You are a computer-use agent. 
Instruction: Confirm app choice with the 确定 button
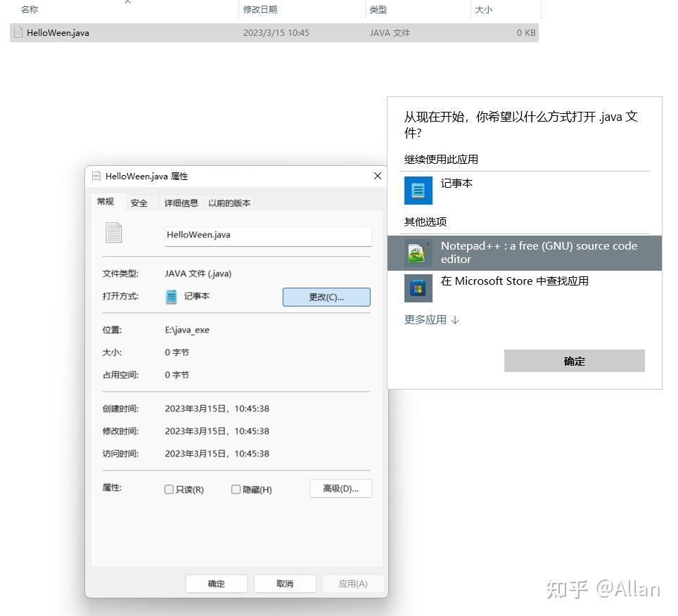(x=574, y=361)
